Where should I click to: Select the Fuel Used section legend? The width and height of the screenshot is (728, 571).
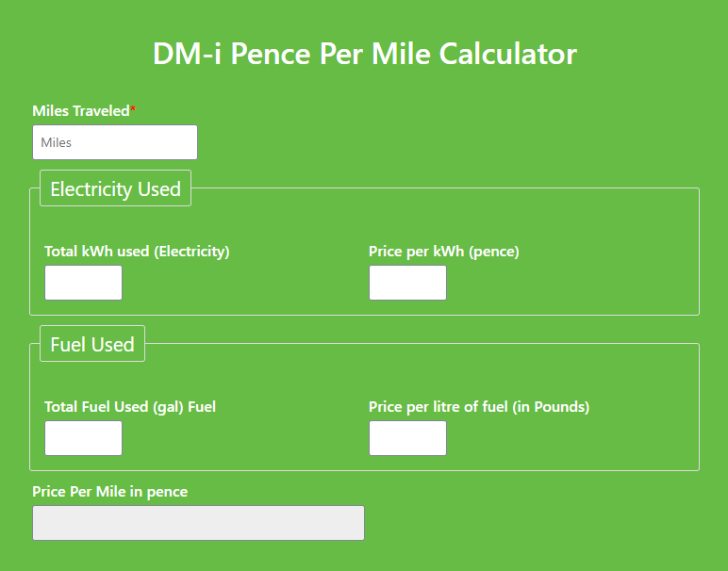pyautogui.click(x=92, y=344)
